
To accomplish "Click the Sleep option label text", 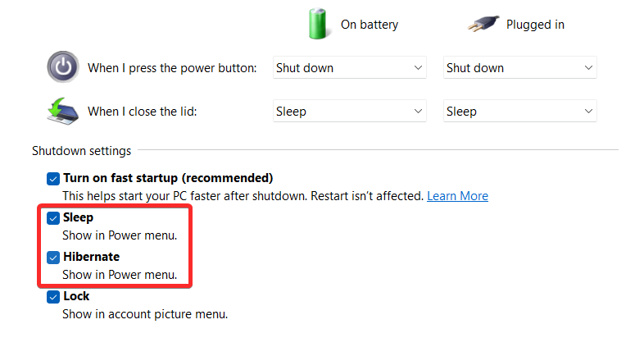I will [x=78, y=217].
